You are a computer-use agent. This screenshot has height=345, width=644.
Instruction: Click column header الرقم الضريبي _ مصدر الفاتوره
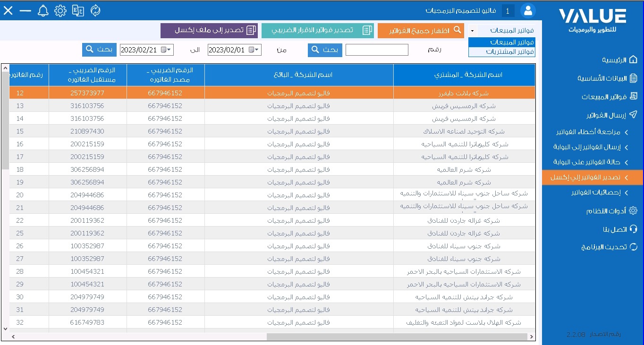pyautogui.click(x=164, y=75)
